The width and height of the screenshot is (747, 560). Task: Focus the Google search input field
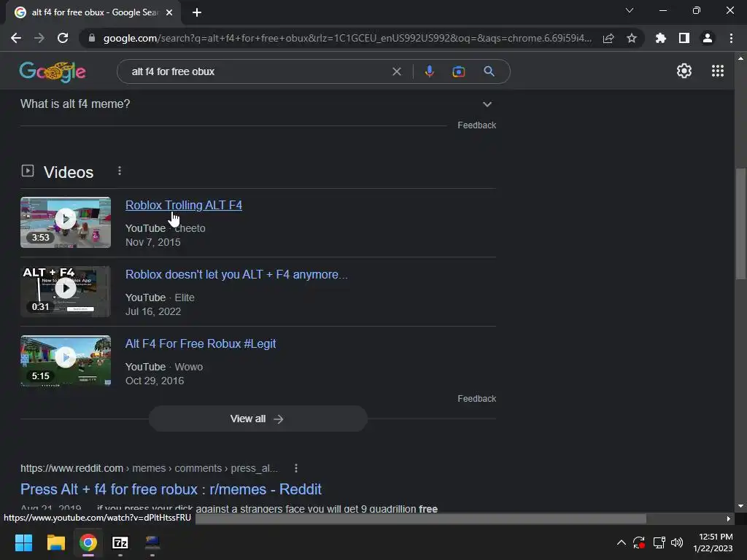pos(258,71)
